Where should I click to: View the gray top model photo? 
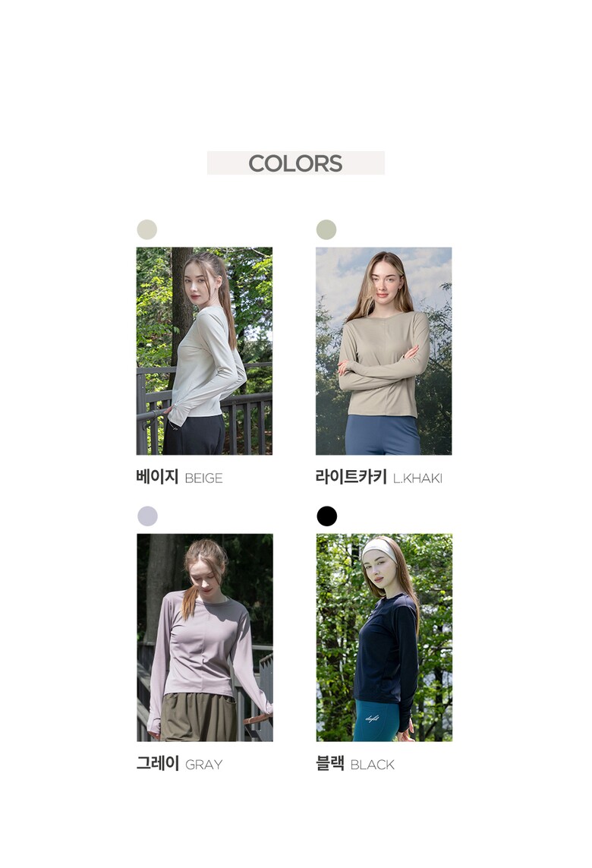pyautogui.click(x=205, y=637)
